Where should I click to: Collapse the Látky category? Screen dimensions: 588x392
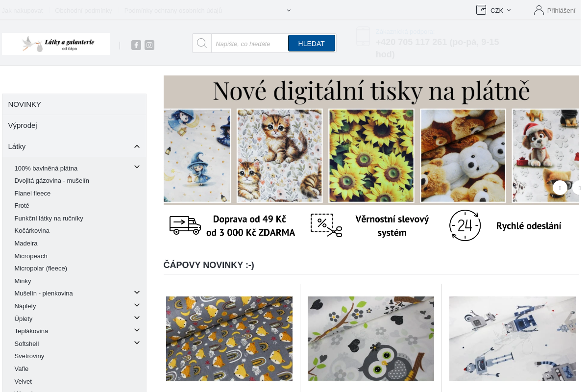point(137,147)
